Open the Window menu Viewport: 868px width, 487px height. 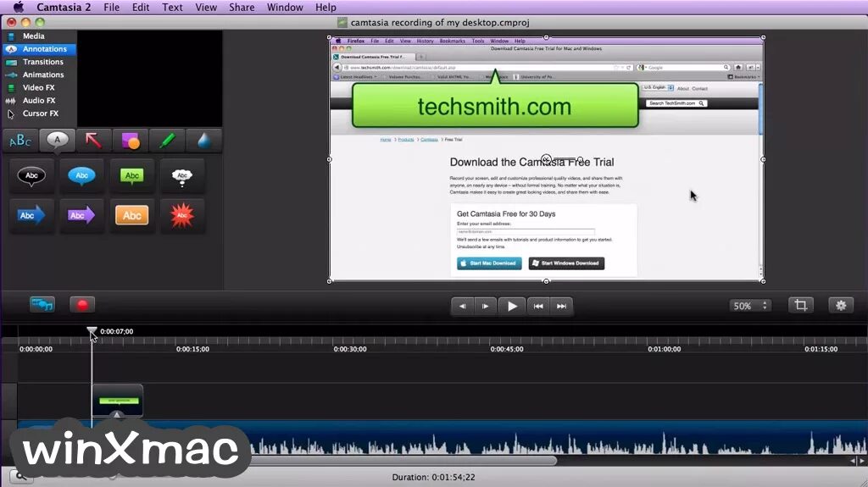click(285, 7)
